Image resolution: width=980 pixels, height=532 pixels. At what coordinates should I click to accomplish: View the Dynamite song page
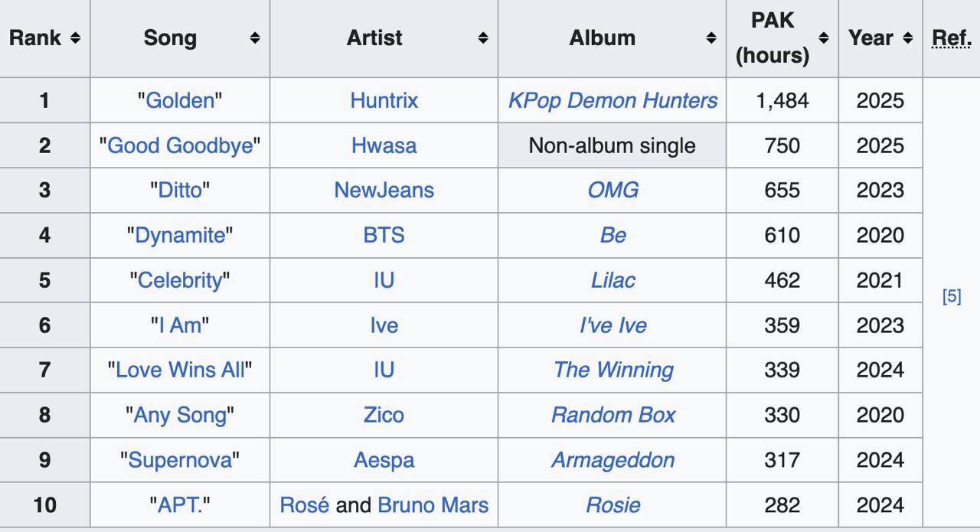click(179, 235)
